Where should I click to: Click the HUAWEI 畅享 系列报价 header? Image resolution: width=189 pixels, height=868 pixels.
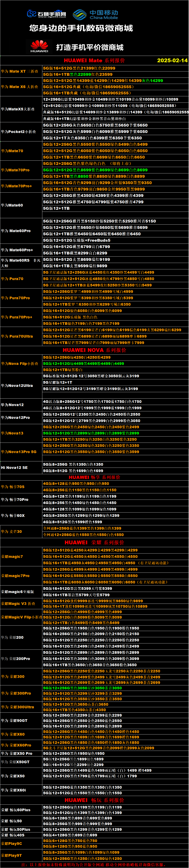click(94, 477)
